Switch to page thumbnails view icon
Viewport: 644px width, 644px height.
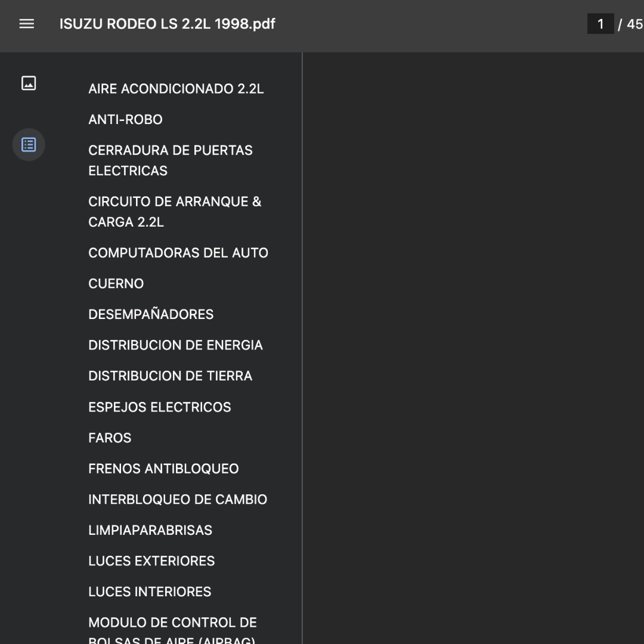tap(29, 83)
